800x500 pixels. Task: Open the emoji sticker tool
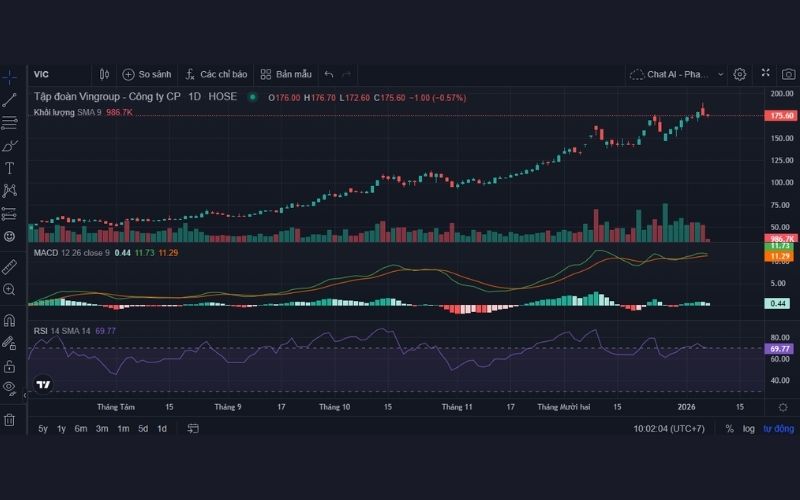(x=10, y=236)
